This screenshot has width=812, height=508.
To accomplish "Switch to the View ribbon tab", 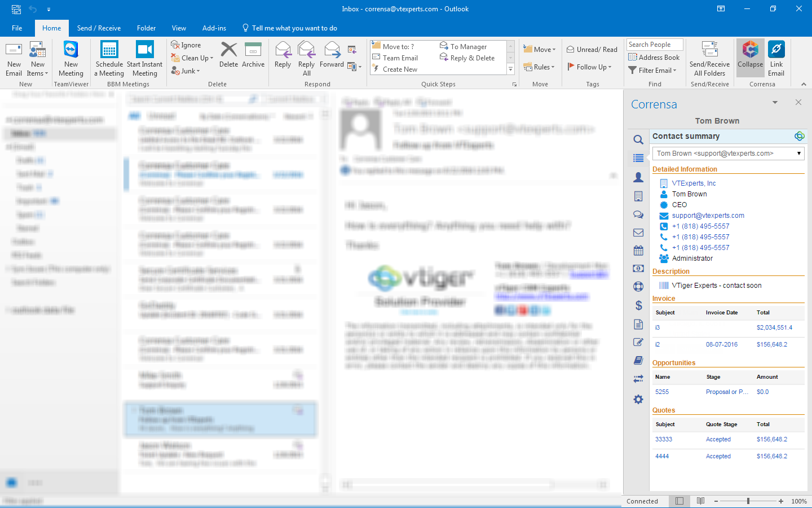I will point(179,28).
